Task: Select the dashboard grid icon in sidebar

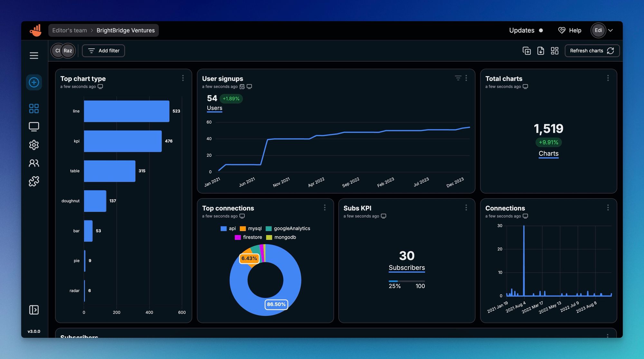Action: [34, 109]
